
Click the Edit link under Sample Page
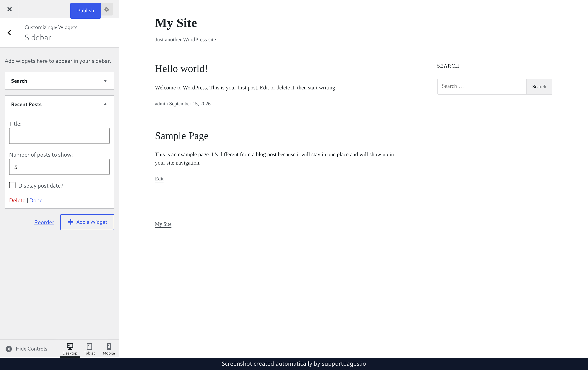[x=159, y=179]
